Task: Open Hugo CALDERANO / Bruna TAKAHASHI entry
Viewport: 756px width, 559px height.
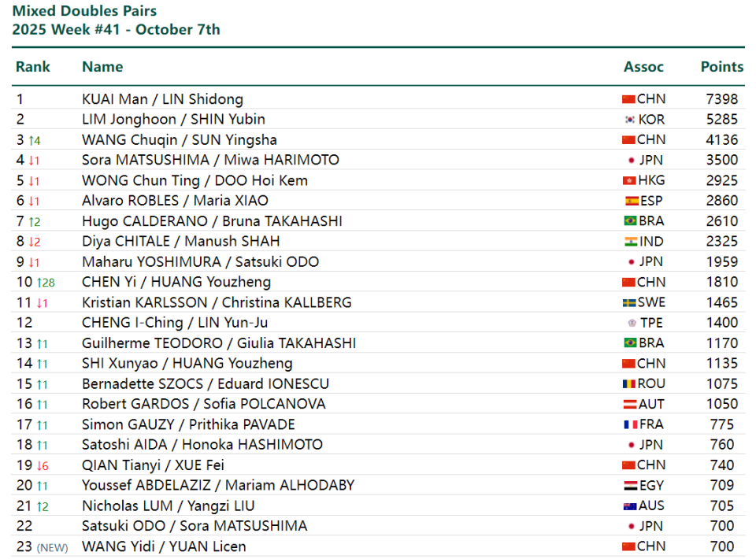Action: [212, 221]
